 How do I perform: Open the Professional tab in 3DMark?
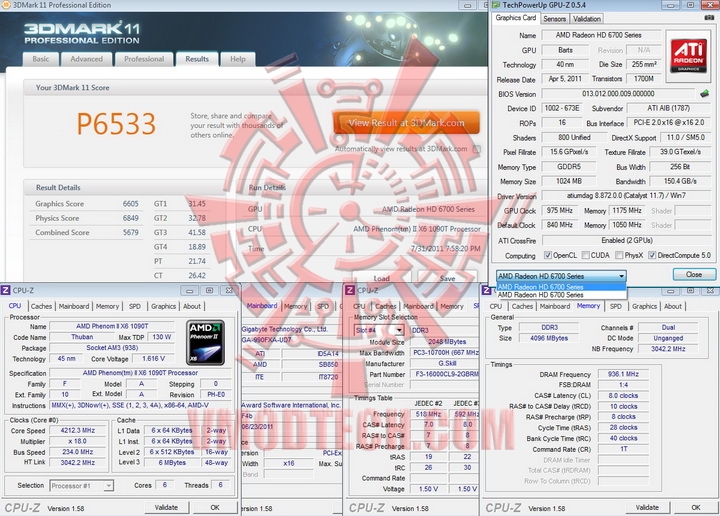[144, 59]
